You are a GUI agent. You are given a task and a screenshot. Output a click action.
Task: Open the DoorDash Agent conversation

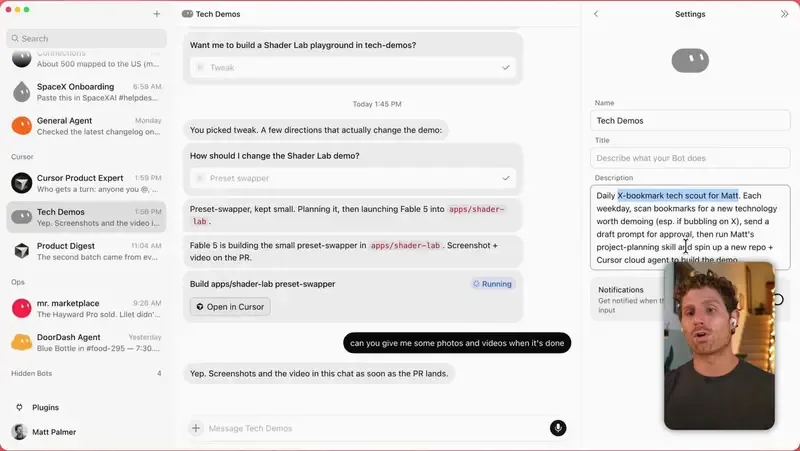[x=86, y=342]
